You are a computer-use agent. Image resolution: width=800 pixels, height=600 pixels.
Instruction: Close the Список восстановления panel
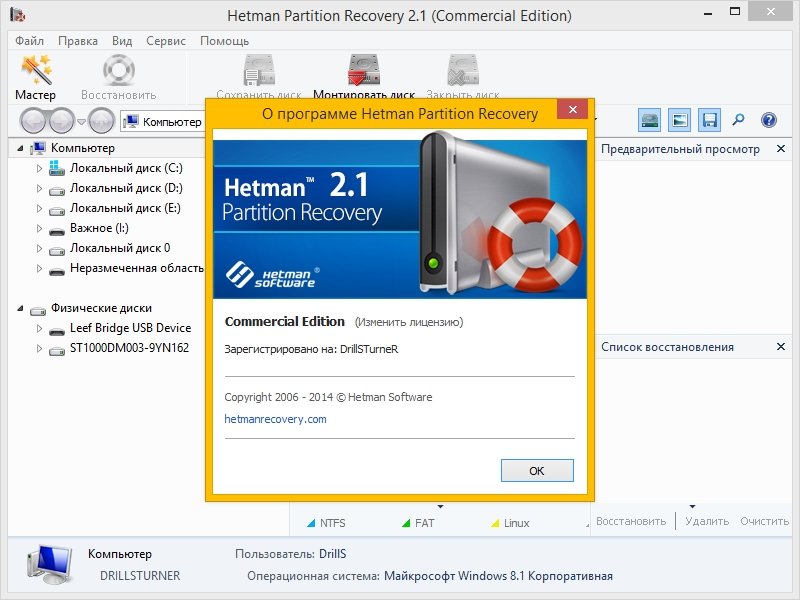[781, 346]
